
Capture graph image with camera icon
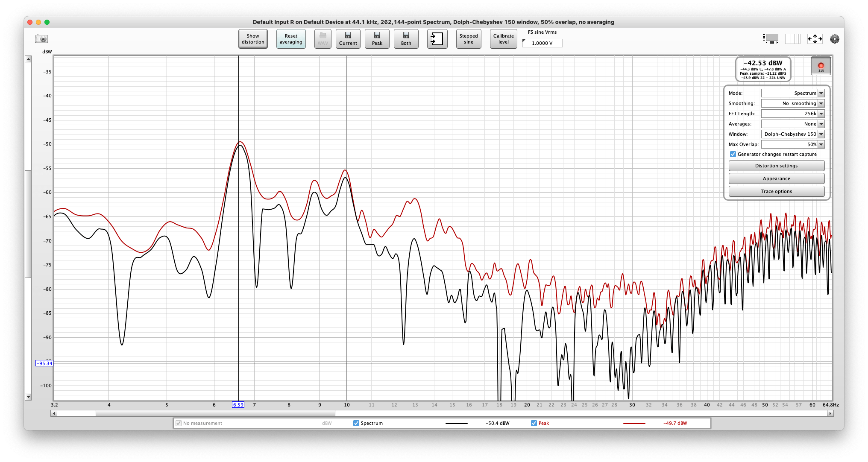click(41, 39)
